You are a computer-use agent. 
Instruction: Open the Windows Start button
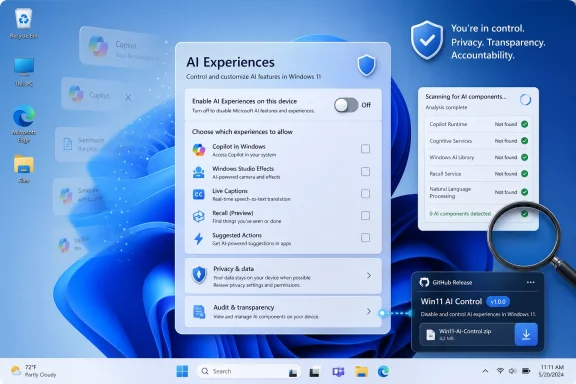coord(182,371)
